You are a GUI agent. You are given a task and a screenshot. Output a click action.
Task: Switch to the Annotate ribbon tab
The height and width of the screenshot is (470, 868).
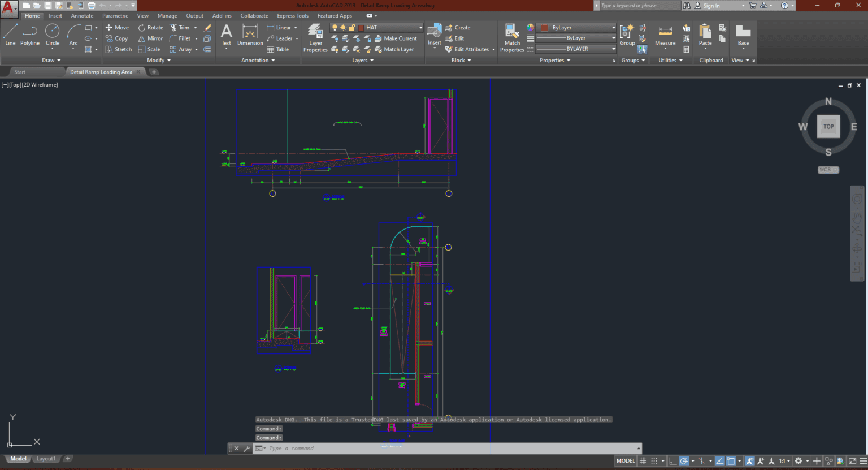pos(82,15)
